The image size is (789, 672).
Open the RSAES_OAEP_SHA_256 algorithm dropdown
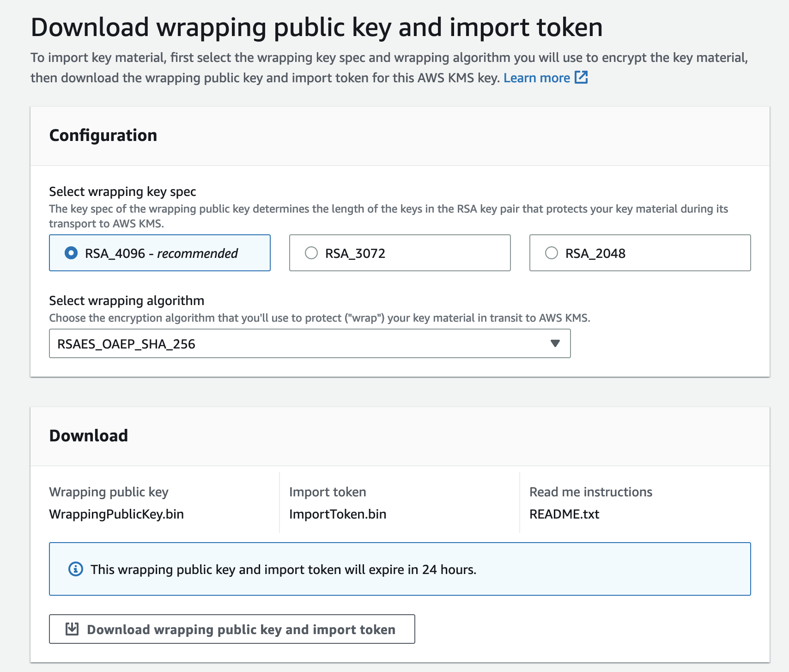pyautogui.click(x=310, y=343)
